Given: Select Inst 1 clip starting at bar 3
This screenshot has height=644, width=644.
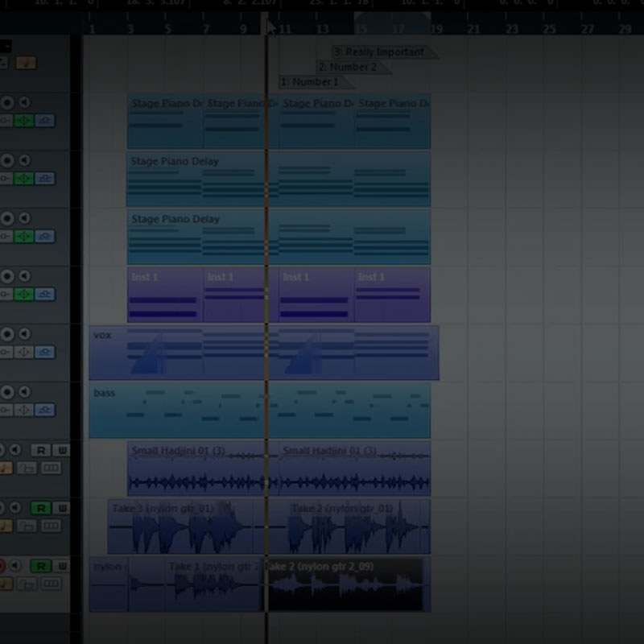Looking at the screenshot, I should coord(166,295).
